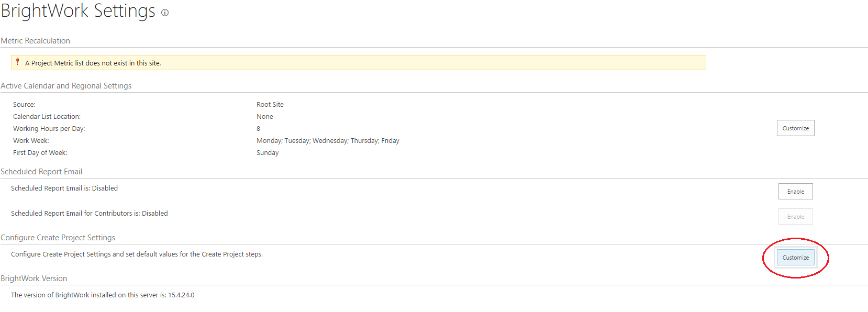Click the installed version text '15.4.24.0'
The image size is (868, 312).
[181, 295]
